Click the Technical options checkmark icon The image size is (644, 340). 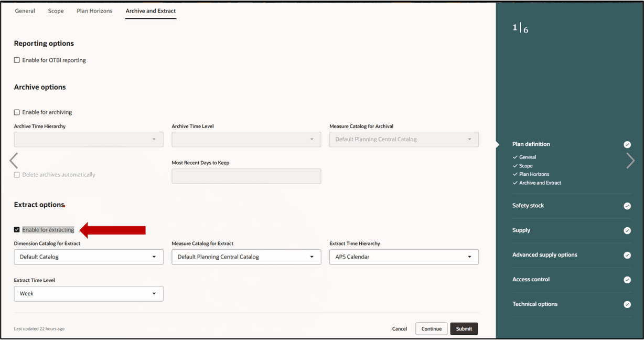coord(627,304)
